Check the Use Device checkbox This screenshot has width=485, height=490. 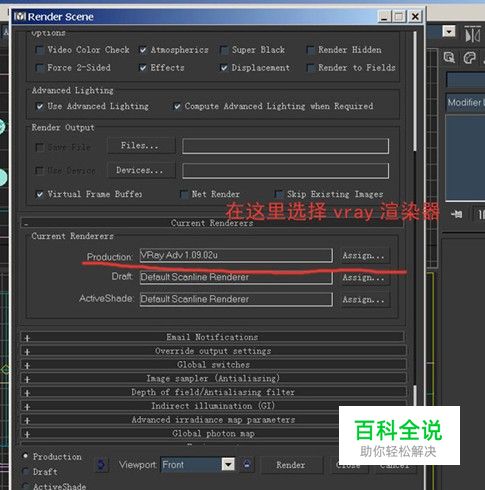click(40, 171)
